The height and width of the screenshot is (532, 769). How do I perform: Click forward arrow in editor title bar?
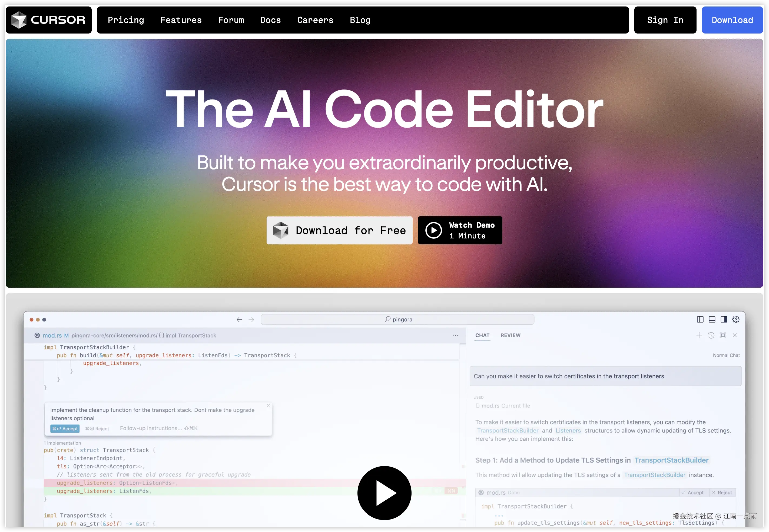click(251, 319)
